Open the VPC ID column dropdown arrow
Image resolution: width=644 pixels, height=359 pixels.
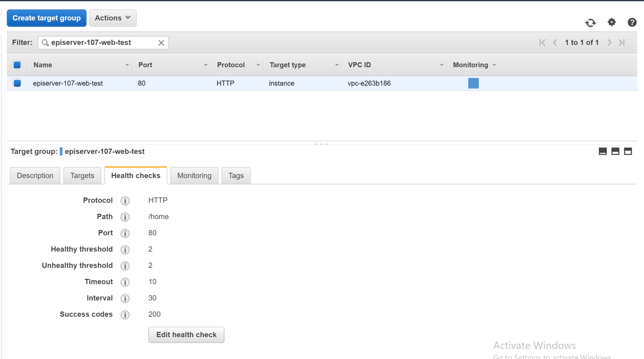click(x=441, y=65)
